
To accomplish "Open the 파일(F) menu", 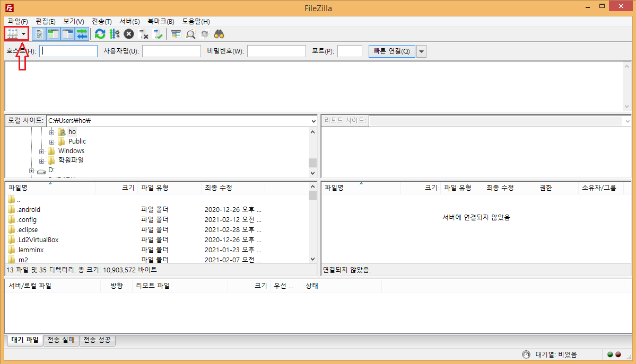I will coord(18,22).
